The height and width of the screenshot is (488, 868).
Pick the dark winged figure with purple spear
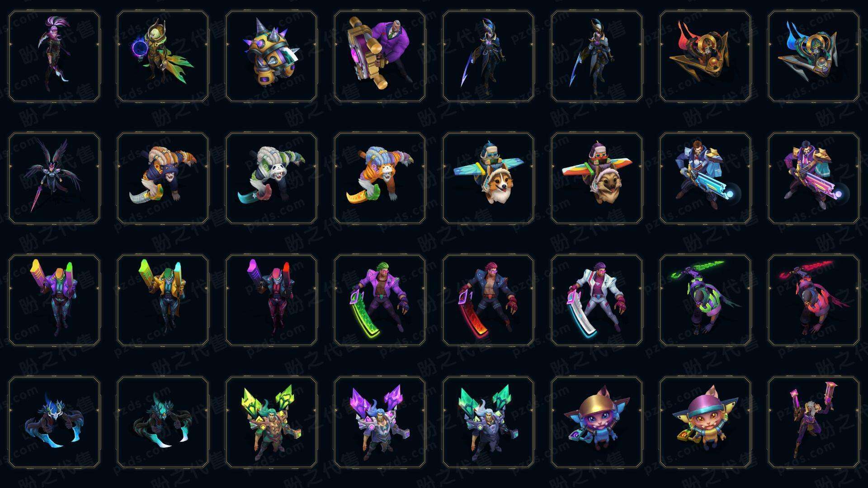(54, 178)
